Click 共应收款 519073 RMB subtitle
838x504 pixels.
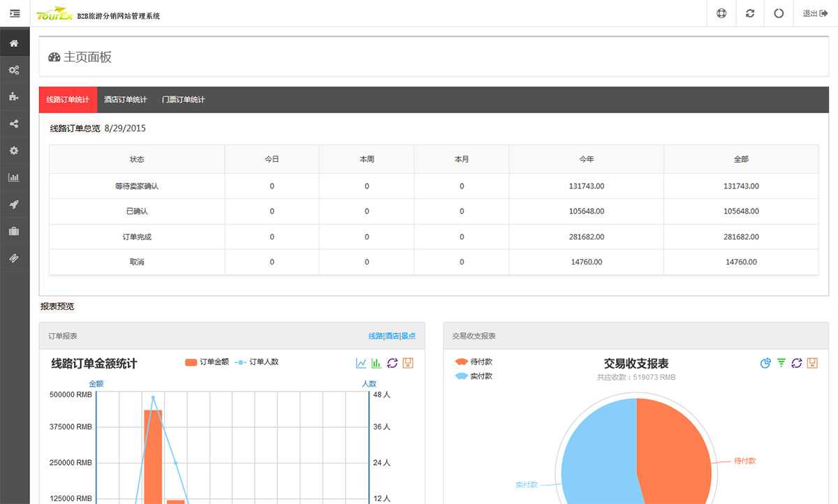point(636,377)
